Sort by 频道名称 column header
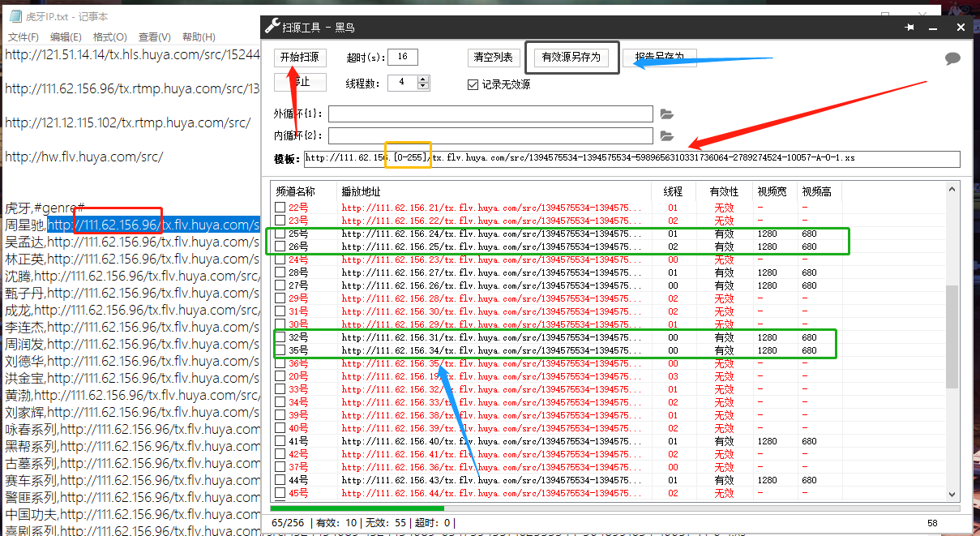 (304, 192)
